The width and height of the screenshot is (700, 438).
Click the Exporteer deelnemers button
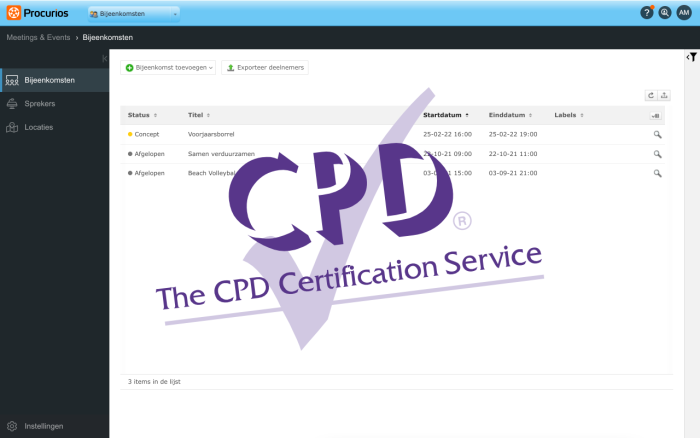tap(265, 68)
